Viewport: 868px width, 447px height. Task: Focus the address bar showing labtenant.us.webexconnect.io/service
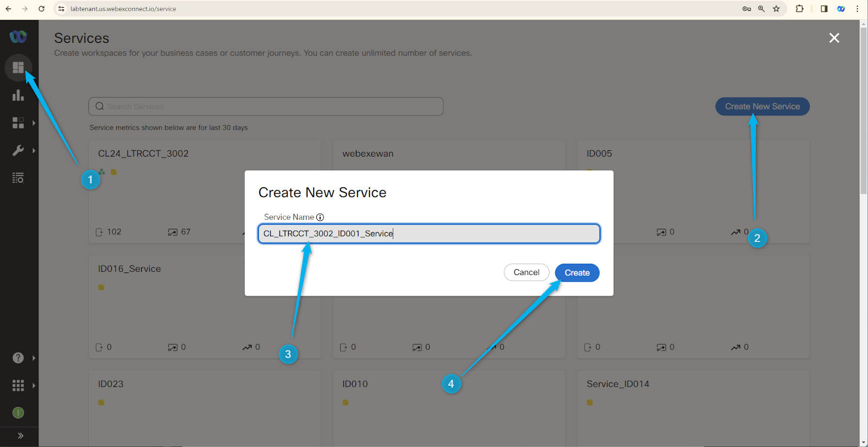pos(123,9)
